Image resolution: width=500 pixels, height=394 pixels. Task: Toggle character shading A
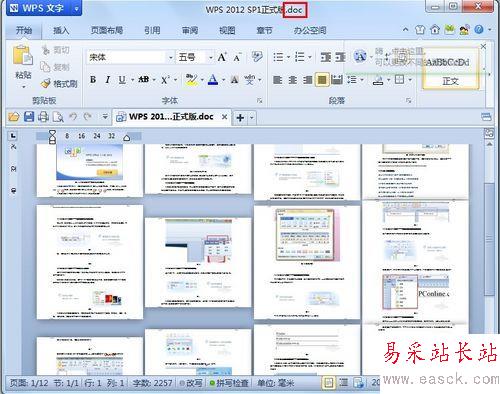tap(234, 80)
